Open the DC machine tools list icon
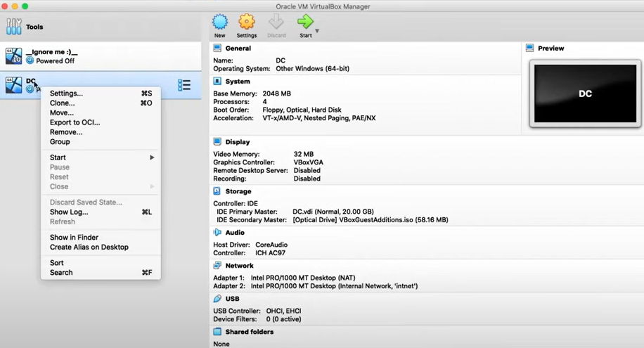Viewport: 644px width, 348px height. (x=184, y=85)
